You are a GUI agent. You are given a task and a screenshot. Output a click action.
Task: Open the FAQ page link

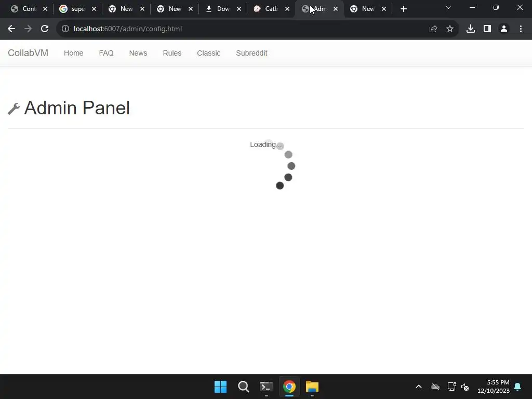click(106, 53)
